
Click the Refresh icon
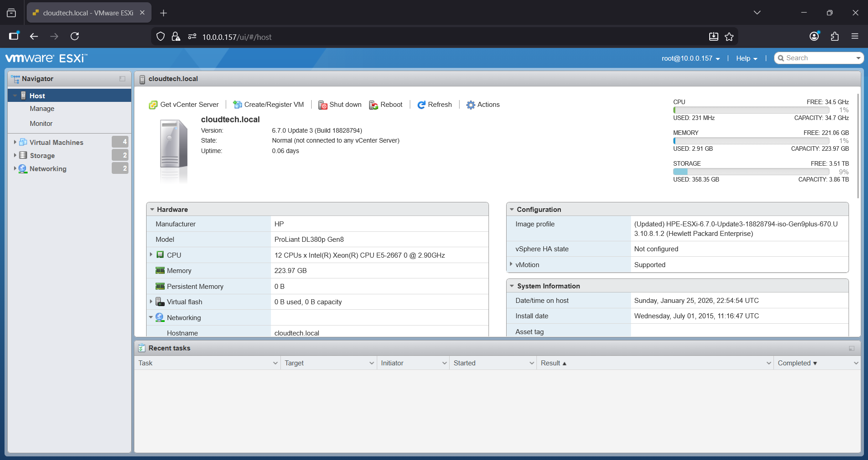pos(422,105)
